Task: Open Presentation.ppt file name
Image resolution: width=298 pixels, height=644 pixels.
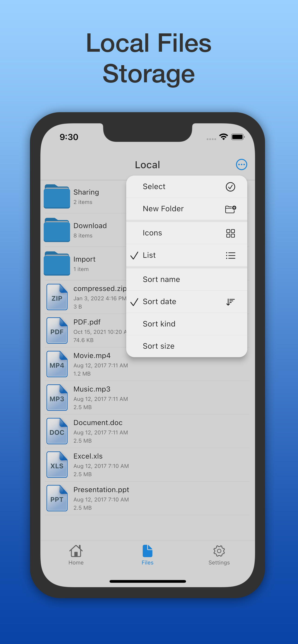Action: click(101, 490)
